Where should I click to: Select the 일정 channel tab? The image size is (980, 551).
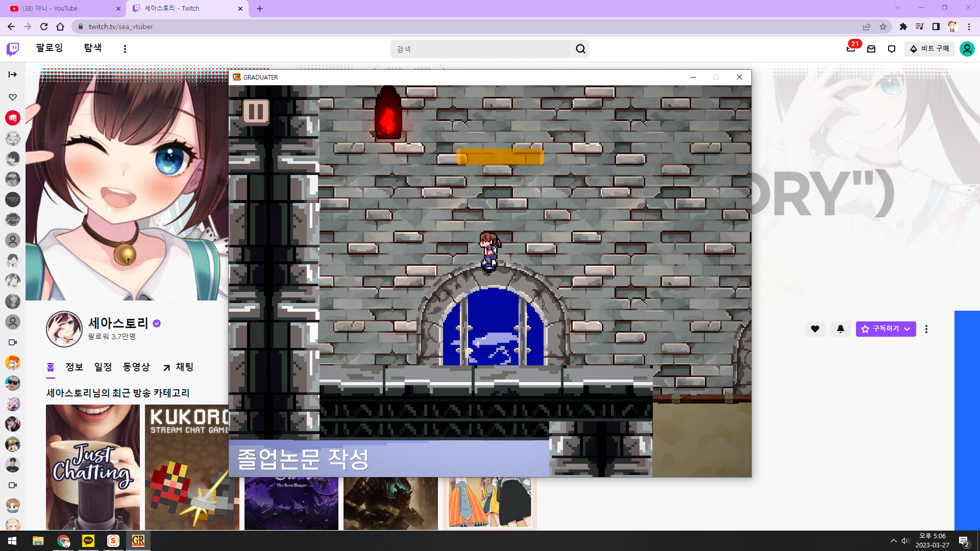click(x=103, y=367)
